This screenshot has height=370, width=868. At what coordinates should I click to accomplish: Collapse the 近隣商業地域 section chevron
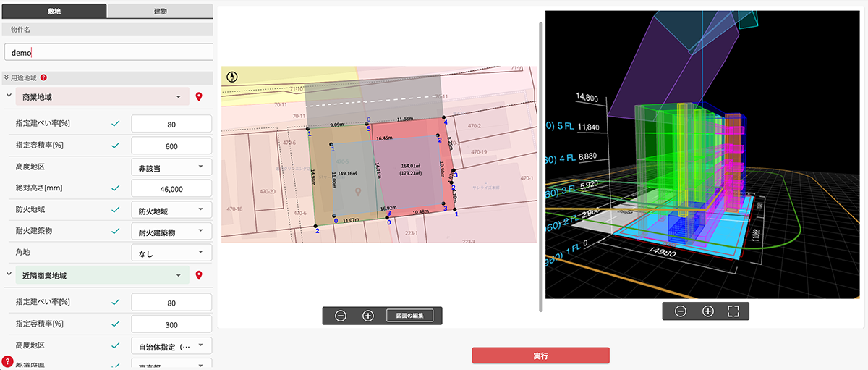[9, 275]
